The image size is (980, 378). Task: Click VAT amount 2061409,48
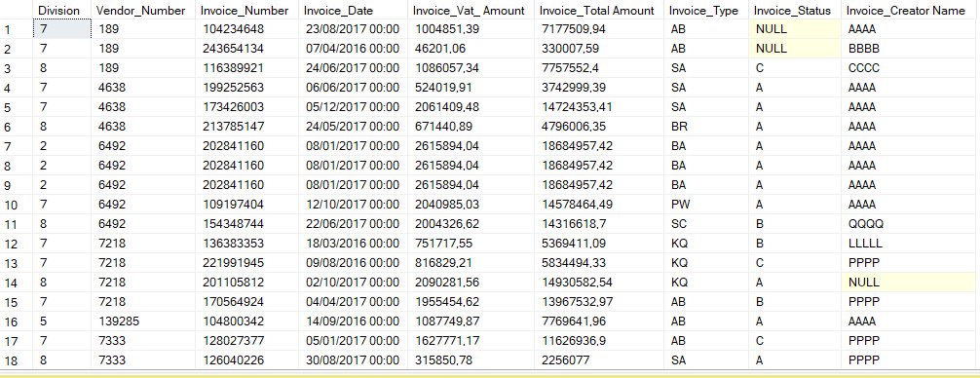pos(446,107)
